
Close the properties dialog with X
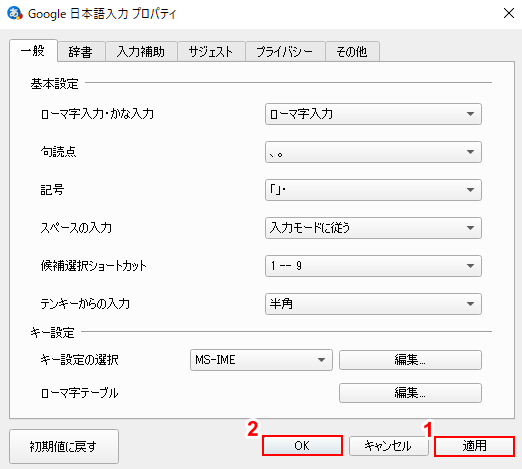509,13
